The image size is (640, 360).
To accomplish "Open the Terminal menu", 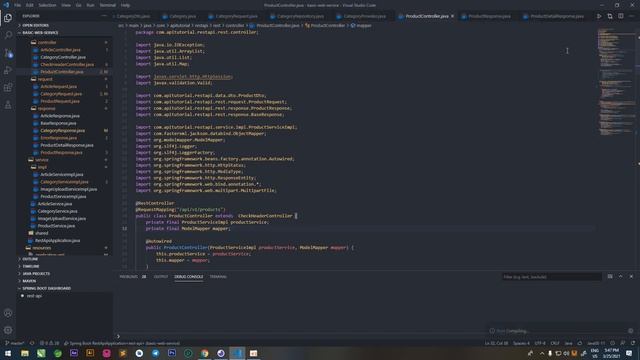I will [x=108, y=5].
